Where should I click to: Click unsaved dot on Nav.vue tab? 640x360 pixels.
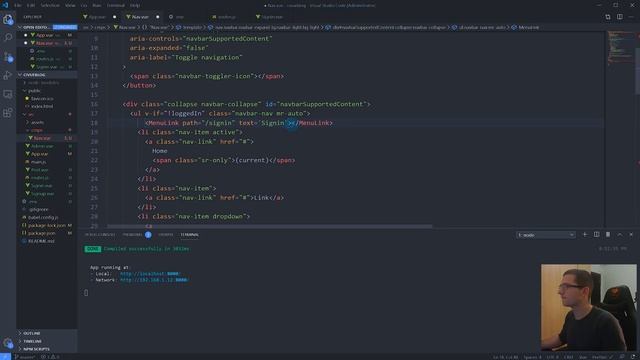click(x=158, y=17)
